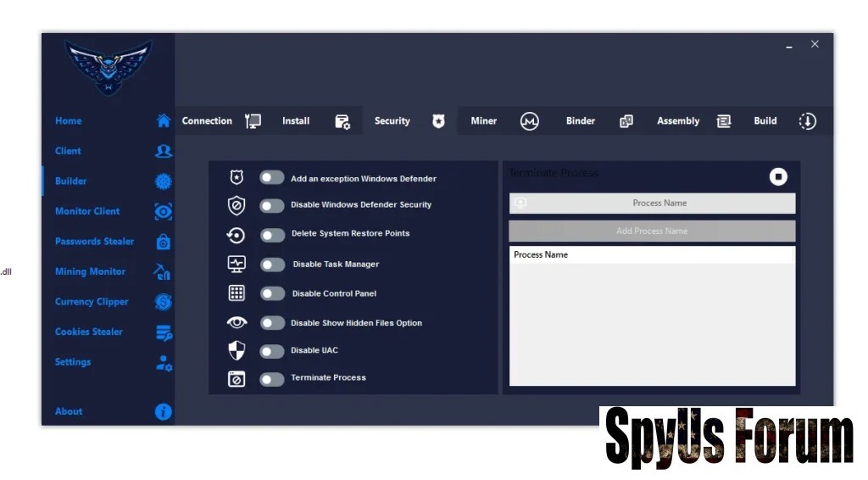
Task: Click the Settings user-gear icon in sidebar
Action: pos(164,362)
